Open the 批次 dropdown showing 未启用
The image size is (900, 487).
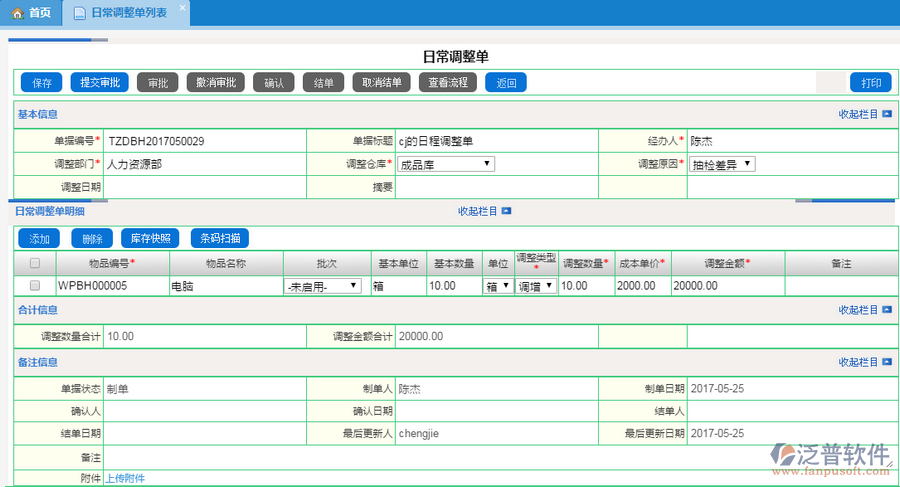click(323, 286)
